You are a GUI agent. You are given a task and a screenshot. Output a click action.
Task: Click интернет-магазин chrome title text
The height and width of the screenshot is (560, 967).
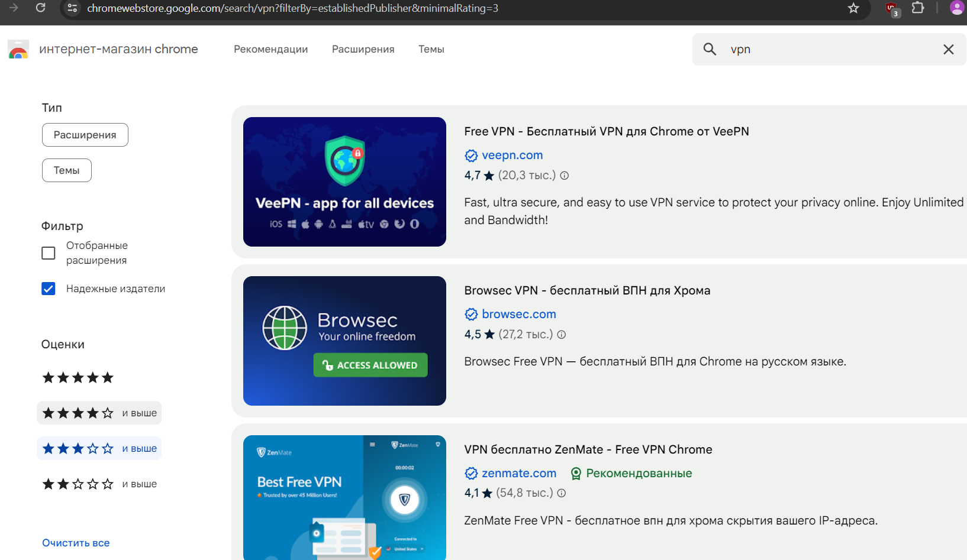(x=118, y=49)
